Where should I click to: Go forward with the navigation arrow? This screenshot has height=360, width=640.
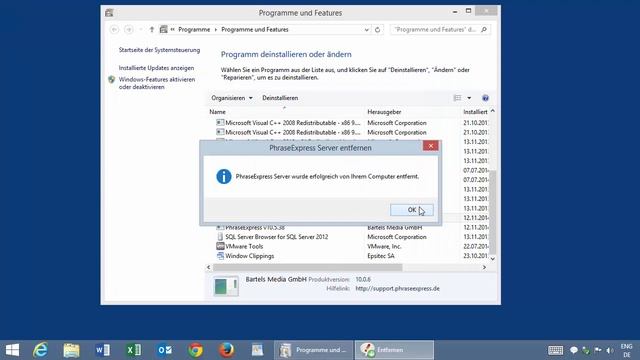pos(129,29)
